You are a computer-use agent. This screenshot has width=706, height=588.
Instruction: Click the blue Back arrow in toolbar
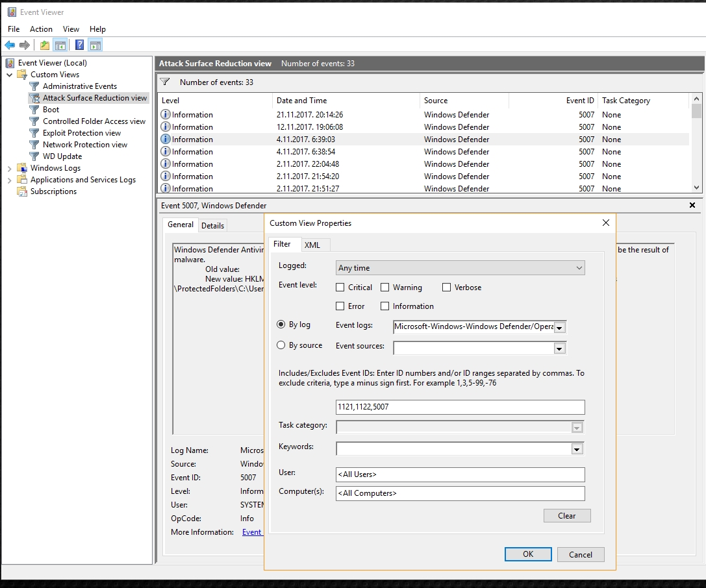tap(10, 45)
